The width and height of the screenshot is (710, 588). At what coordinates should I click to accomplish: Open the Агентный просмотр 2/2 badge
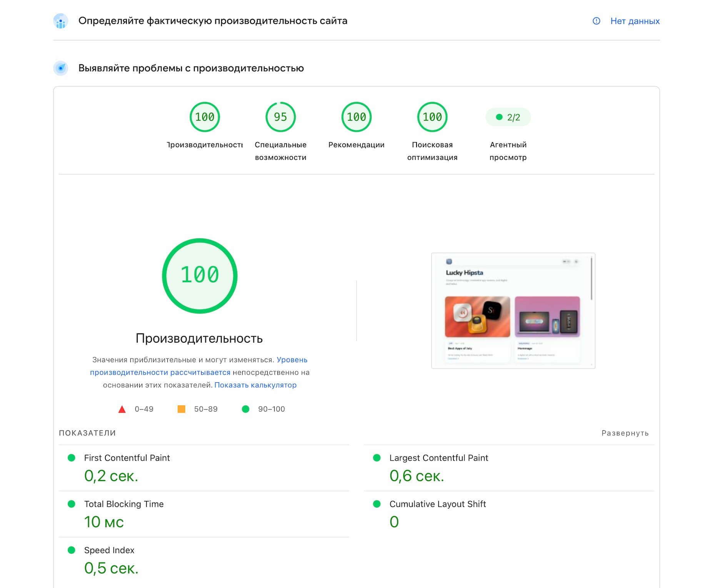click(x=508, y=117)
